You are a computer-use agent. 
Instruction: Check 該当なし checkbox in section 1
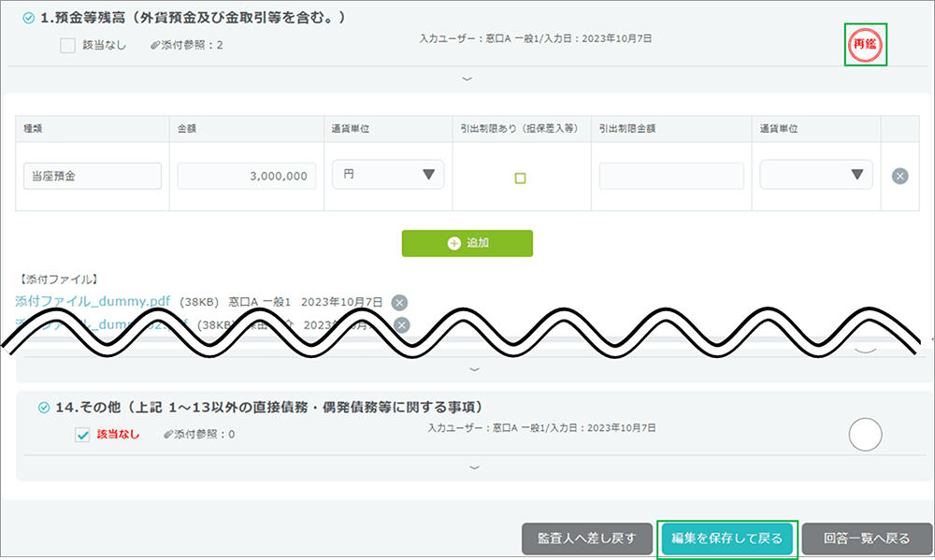[x=67, y=45]
